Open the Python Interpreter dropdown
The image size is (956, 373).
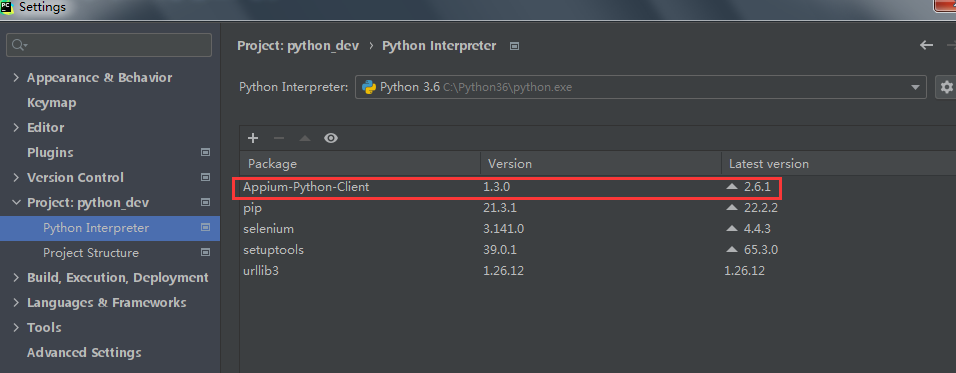(915, 87)
